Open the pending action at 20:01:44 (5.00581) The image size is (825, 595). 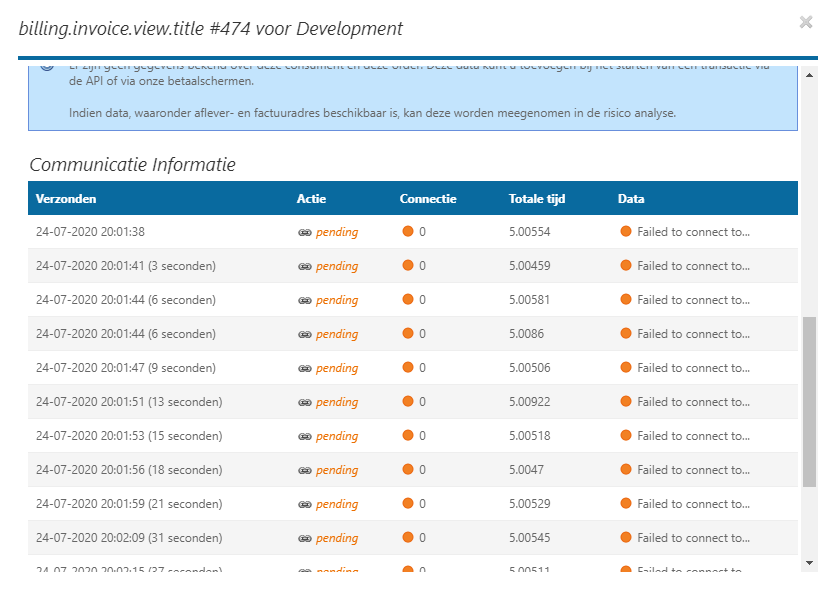[336, 300]
